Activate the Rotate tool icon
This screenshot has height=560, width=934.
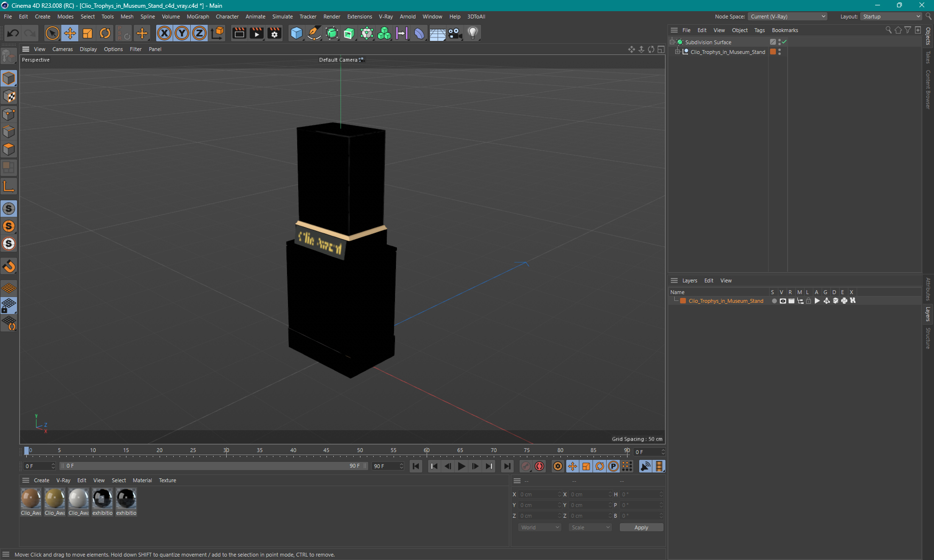click(105, 33)
